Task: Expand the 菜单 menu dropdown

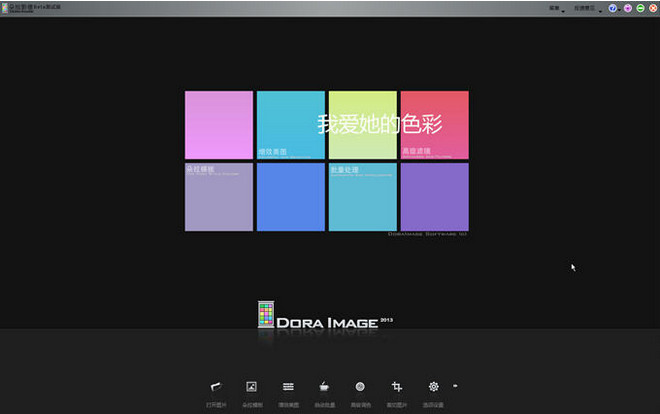Action: [x=555, y=8]
